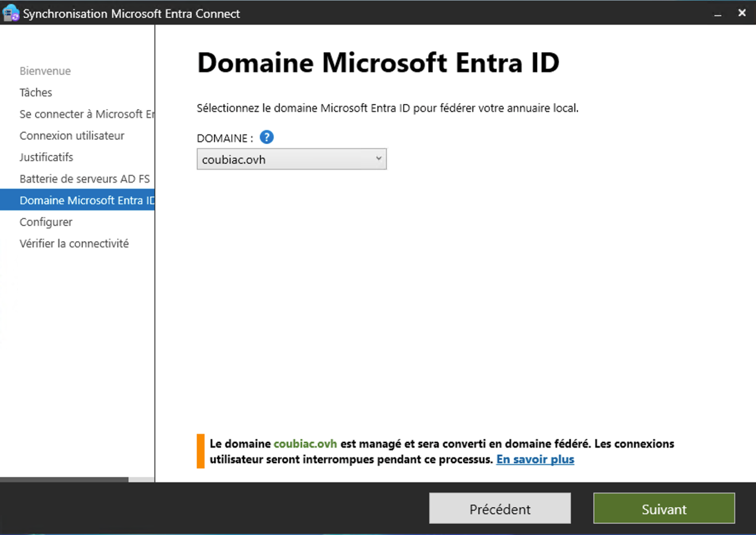Viewport: 756px width, 535px height.
Task: Click the sidebar horizontal scrollbar thumb
Action: [64, 479]
